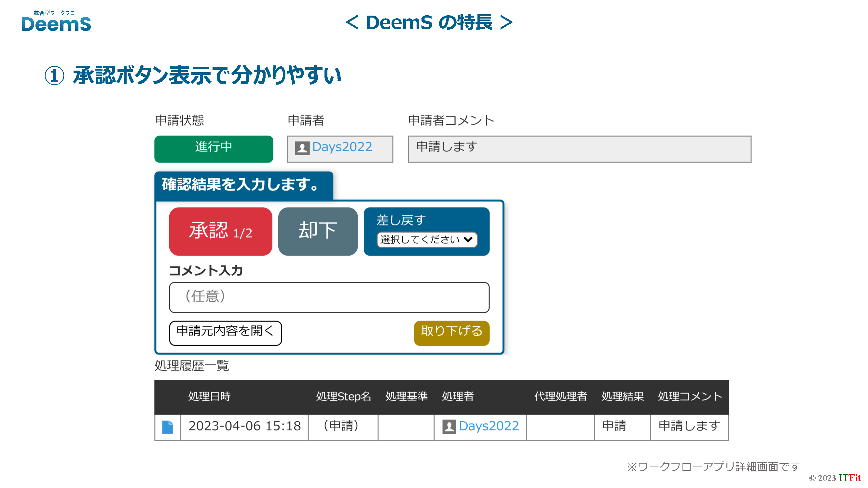Viewport: 868px width, 488px height.
Task: Click the 処理結果 column header
Action: [622, 396]
